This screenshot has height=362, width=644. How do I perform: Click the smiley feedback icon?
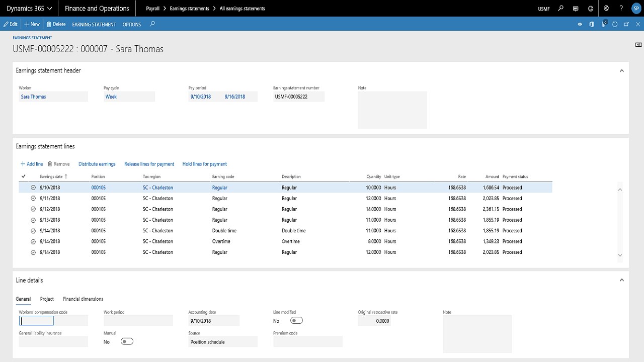[591, 9]
